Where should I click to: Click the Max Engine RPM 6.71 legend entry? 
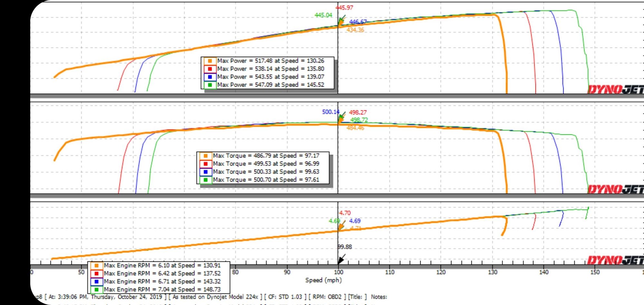tap(162, 281)
